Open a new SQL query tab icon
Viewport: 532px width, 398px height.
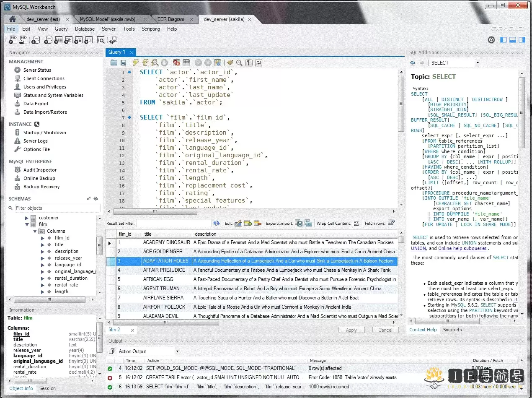click(x=13, y=40)
